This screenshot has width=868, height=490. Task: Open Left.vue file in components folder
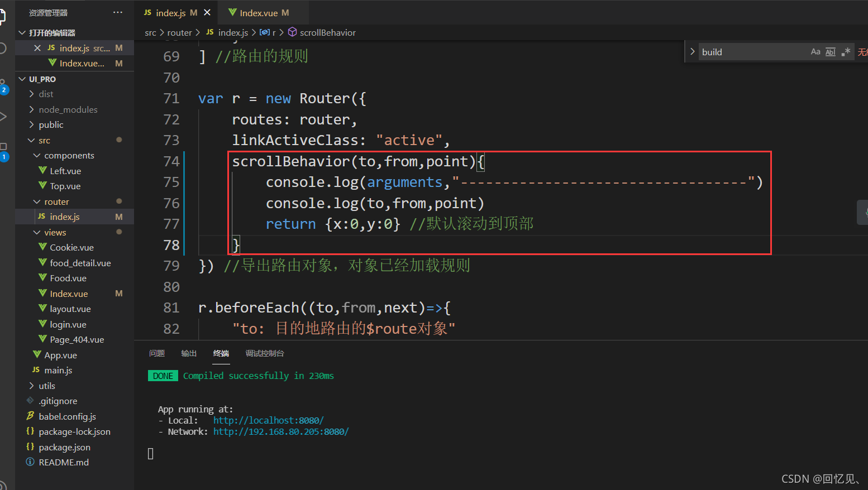click(x=65, y=171)
